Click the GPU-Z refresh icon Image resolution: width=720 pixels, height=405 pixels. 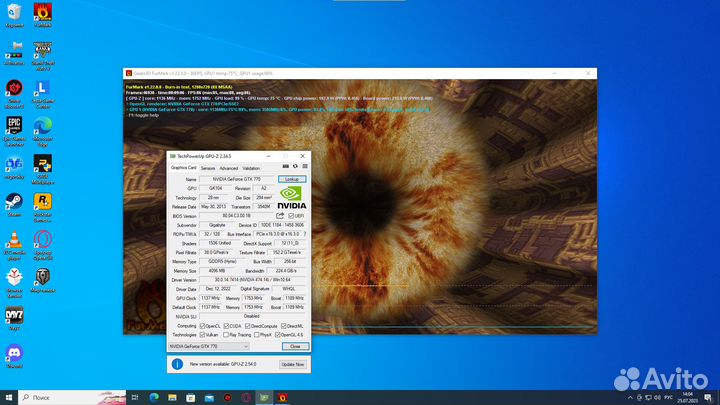[x=295, y=166]
